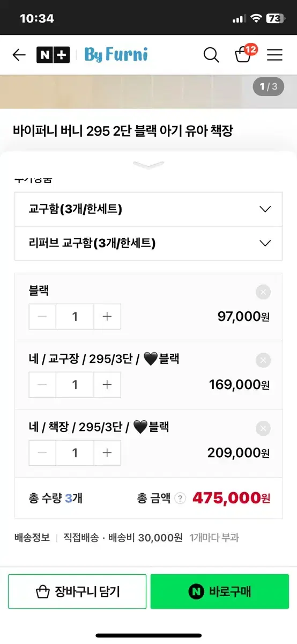The width and height of the screenshot is (297, 644).
Task: Click the 총 금액 help question icon
Action: pos(180,499)
